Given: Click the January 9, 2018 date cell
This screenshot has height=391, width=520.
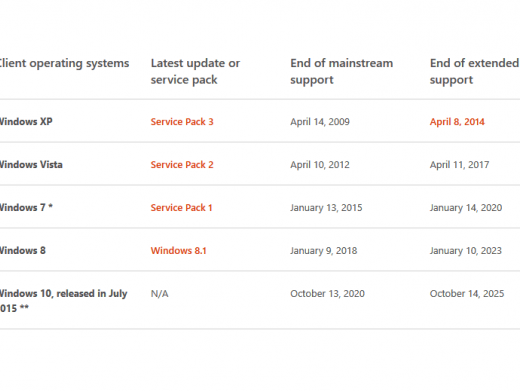Looking at the screenshot, I should tap(323, 251).
